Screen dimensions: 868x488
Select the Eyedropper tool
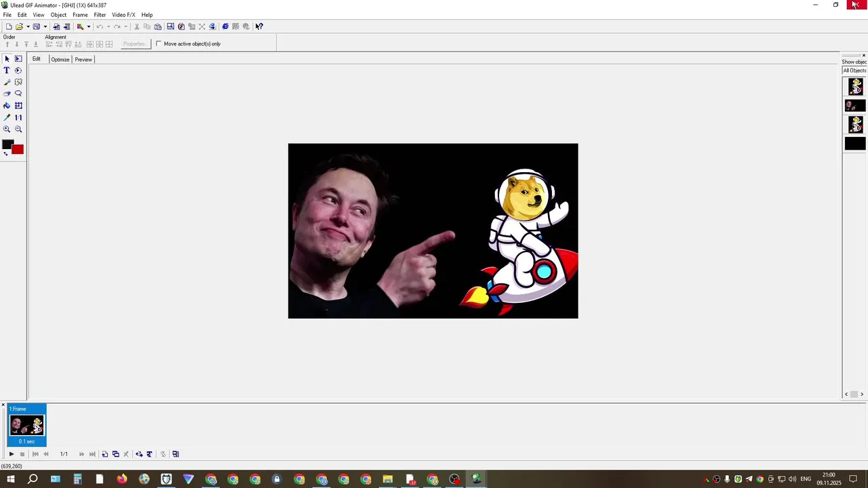click(7, 117)
